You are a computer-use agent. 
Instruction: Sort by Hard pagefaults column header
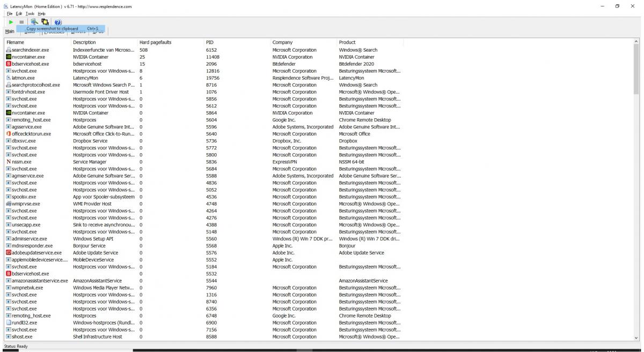coord(171,42)
